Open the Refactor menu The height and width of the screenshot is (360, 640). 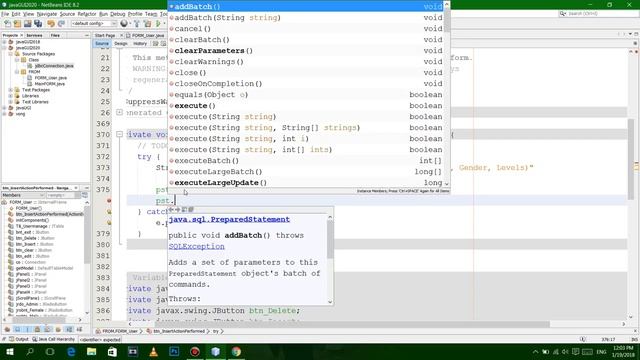pos(87,14)
